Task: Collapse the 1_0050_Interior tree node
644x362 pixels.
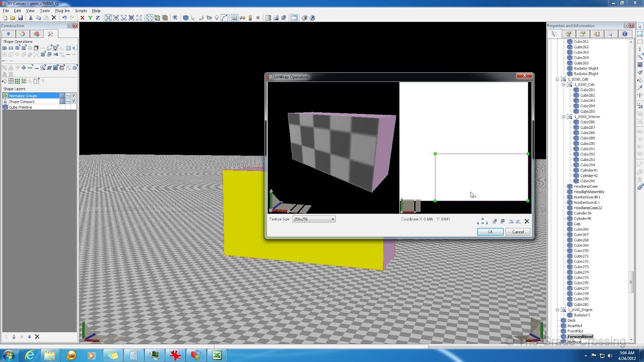Action: coord(563,117)
